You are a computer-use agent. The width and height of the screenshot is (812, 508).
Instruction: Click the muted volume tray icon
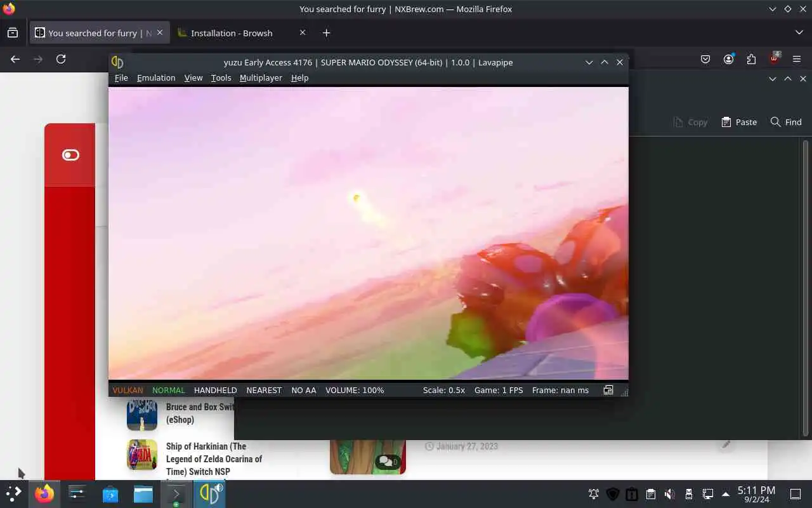pyautogui.click(x=669, y=494)
